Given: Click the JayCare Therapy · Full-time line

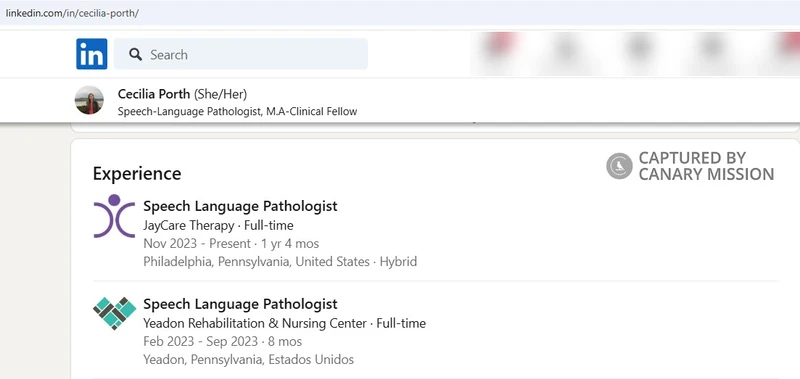Looking at the screenshot, I should (x=218, y=225).
